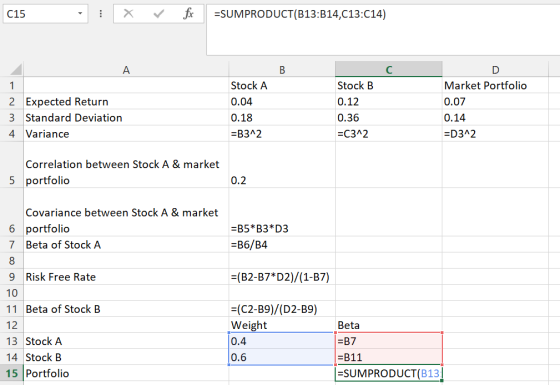
Task: Click cell with value 0.14
Action: click(495, 118)
